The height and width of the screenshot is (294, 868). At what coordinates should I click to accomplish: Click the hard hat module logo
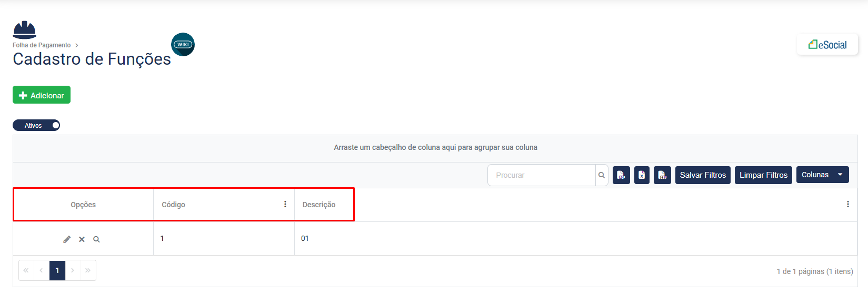(x=25, y=30)
